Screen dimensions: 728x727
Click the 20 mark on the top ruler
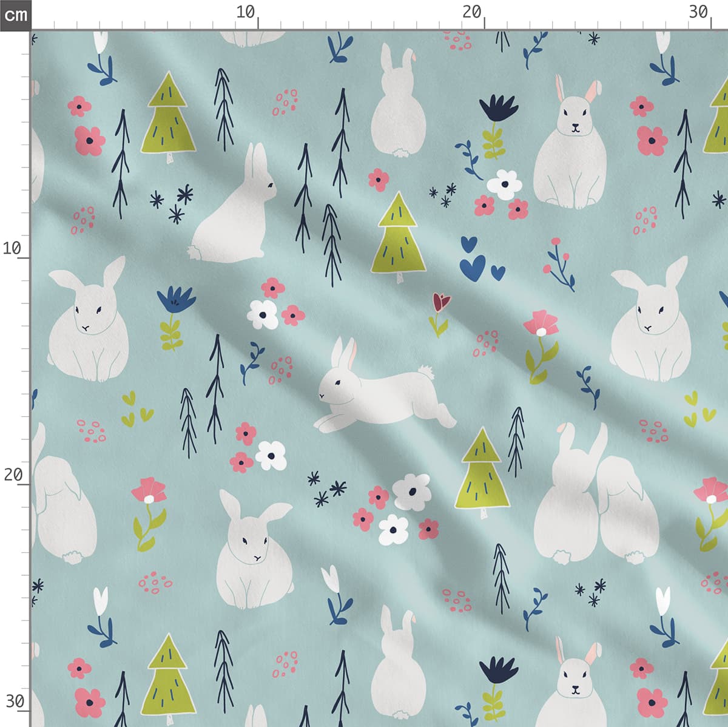(471, 12)
